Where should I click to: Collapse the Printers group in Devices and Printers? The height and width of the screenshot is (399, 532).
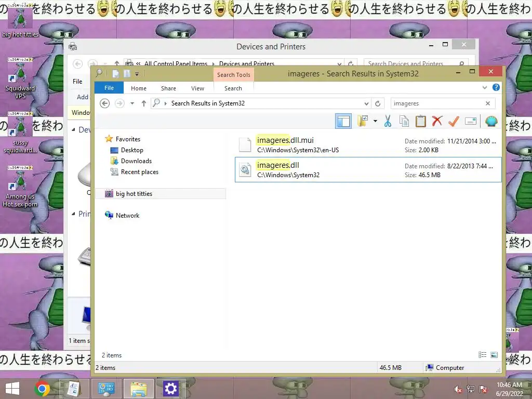point(74,214)
